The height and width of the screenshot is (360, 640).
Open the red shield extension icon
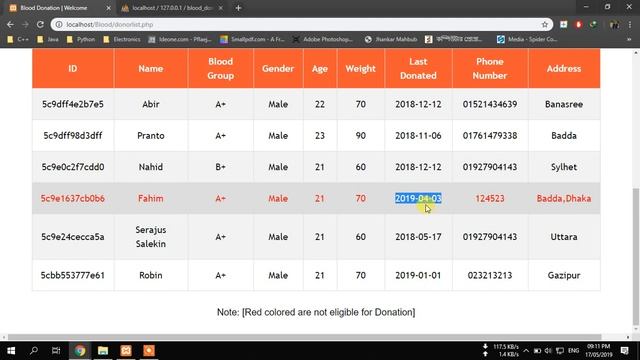tap(578, 25)
